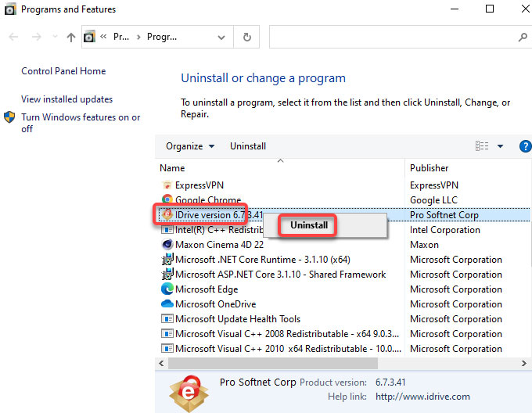Select Visual C++ 2010 x64 Redistributable entry

tap(288, 349)
